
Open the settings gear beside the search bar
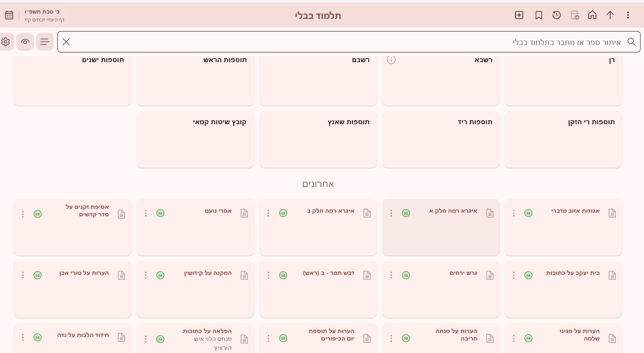point(6,42)
